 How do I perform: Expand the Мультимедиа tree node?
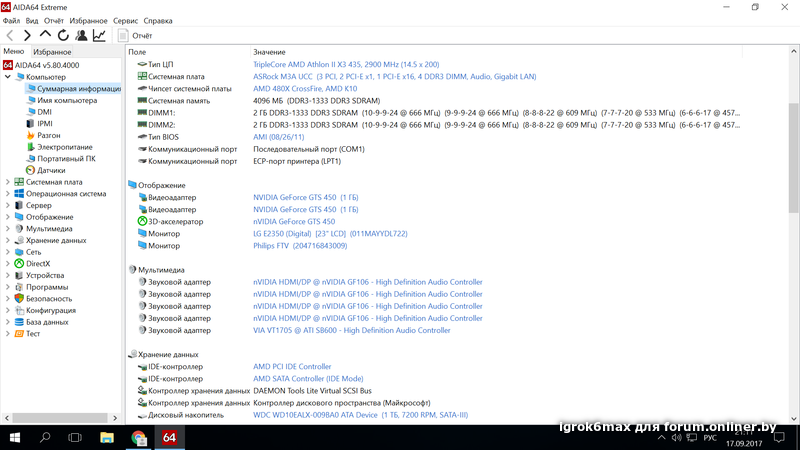pos(8,229)
